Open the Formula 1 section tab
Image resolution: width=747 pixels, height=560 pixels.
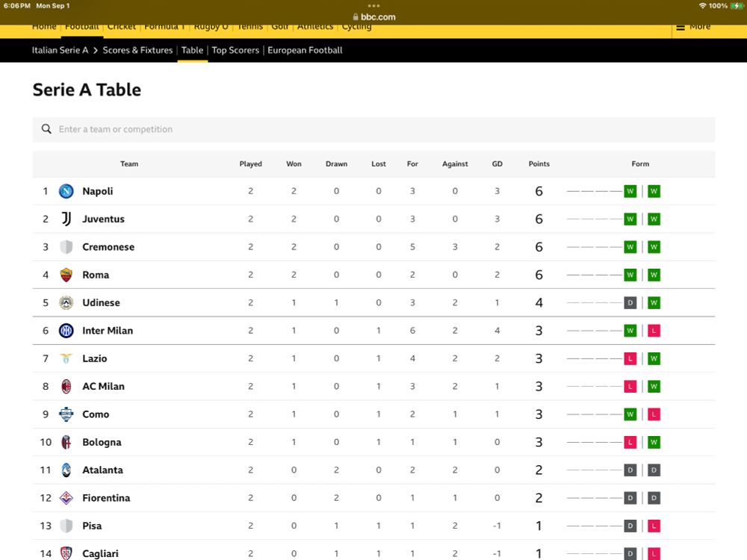[x=165, y=27]
